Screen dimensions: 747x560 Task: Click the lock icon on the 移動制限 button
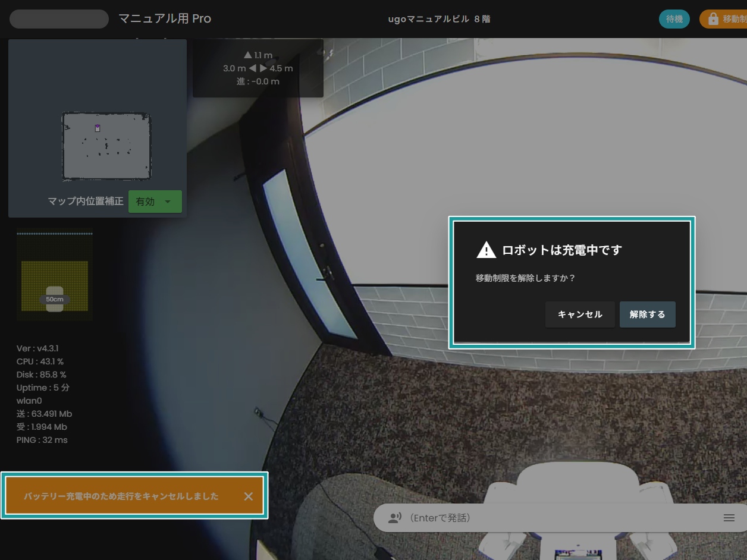click(713, 18)
